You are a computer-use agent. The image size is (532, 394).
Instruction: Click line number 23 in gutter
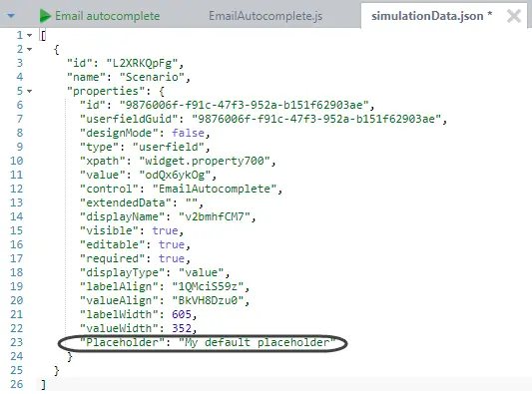[x=17, y=342]
